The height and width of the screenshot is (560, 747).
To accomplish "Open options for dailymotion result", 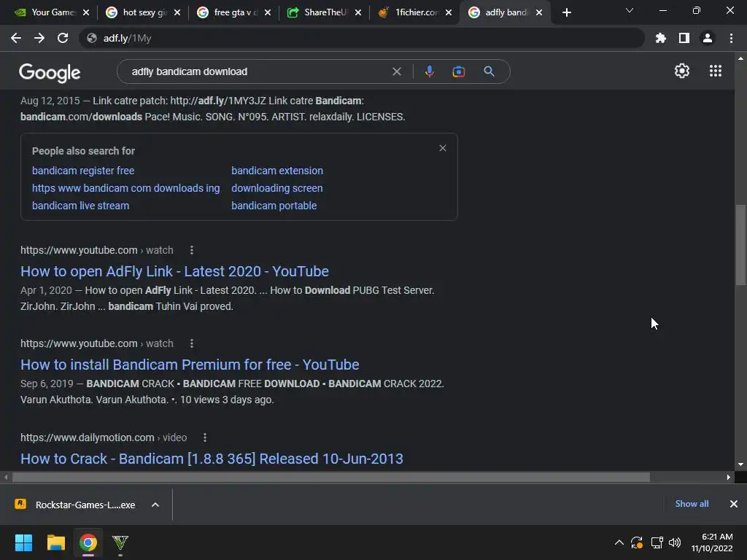I will [205, 437].
